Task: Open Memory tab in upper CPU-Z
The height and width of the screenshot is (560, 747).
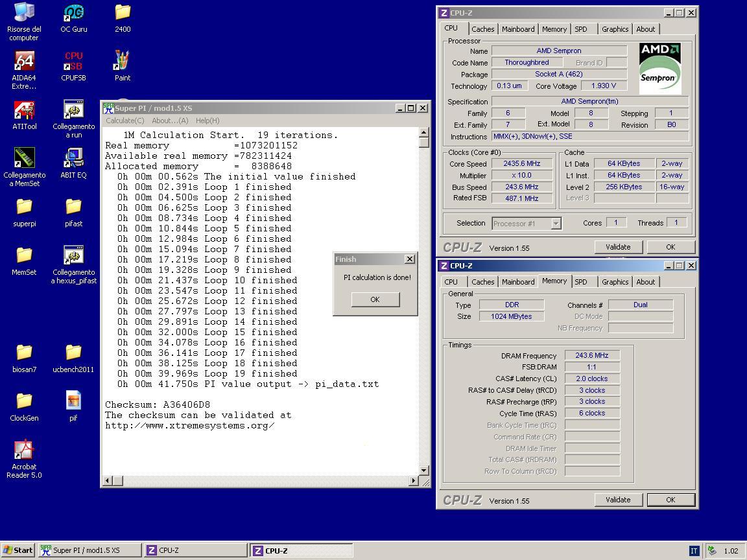Action: pyautogui.click(x=554, y=29)
